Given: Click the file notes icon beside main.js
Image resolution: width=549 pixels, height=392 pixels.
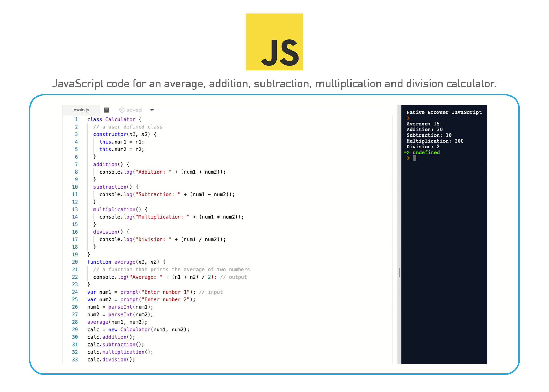Looking at the screenshot, I should [106, 110].
